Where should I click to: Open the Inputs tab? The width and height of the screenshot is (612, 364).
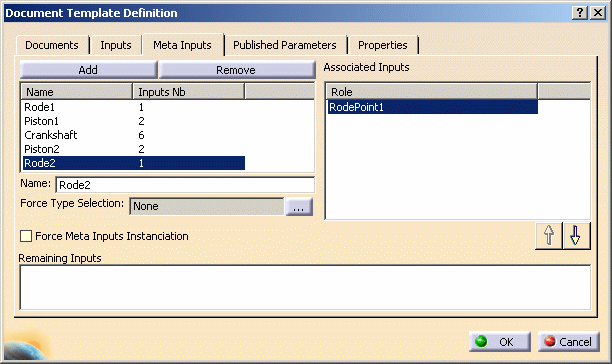(116, 45)
